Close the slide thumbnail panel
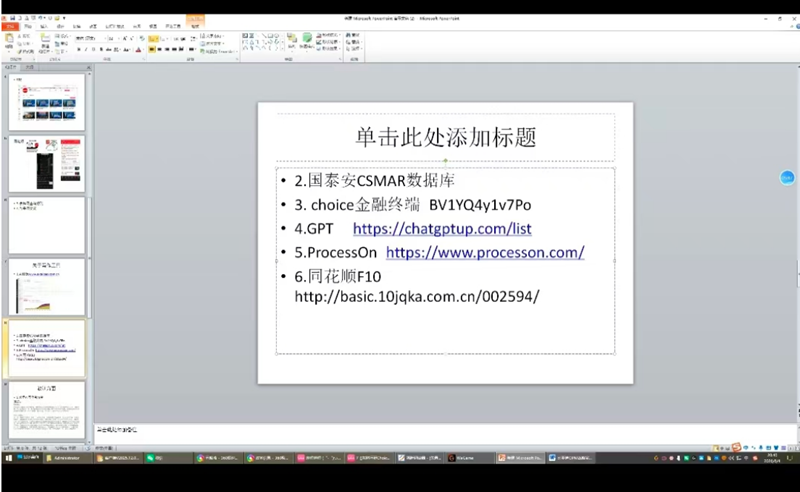 88,67
